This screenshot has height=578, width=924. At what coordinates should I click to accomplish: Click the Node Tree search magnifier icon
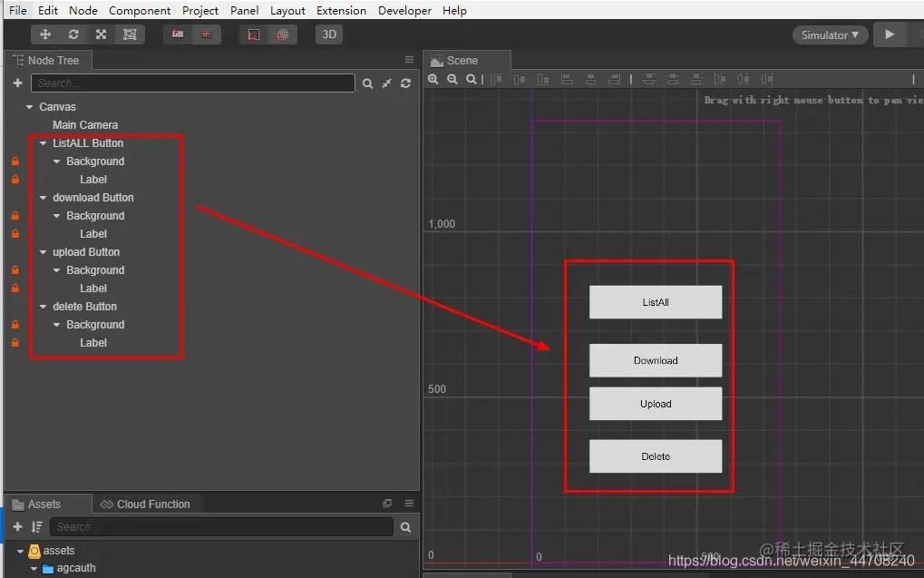tap(368, 83)
